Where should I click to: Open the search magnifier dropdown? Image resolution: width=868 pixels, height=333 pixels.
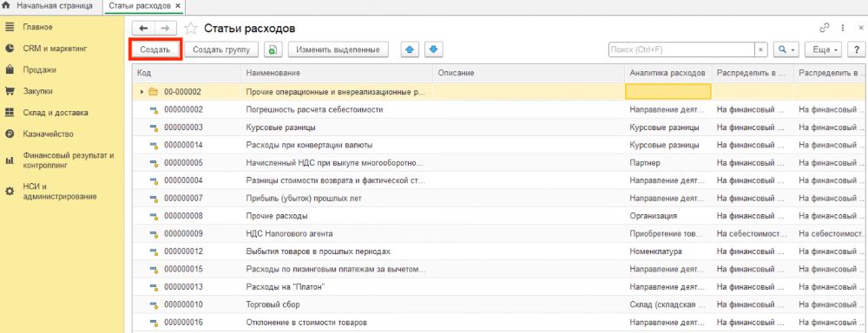click(x=786, y=49)
